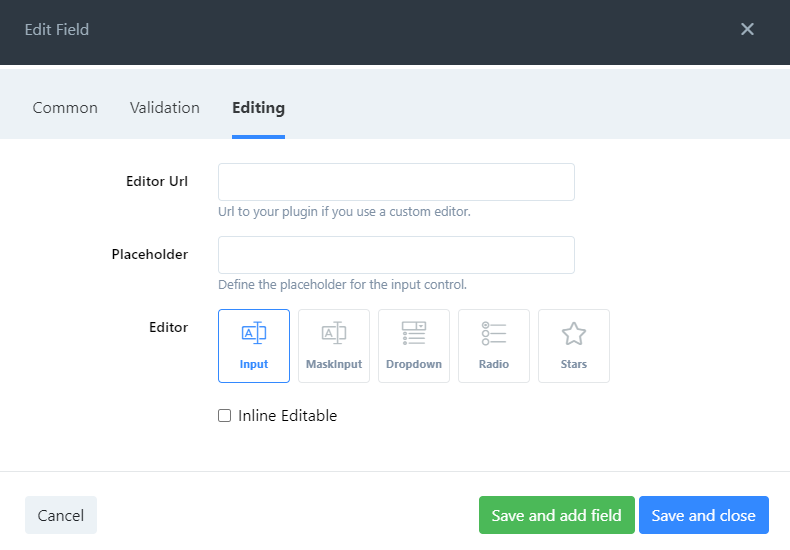
Task: Switch to the Common tab
Action: 65,108
